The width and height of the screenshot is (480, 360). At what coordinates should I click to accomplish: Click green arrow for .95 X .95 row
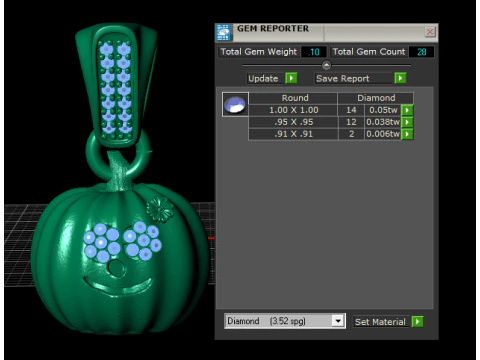407,122
